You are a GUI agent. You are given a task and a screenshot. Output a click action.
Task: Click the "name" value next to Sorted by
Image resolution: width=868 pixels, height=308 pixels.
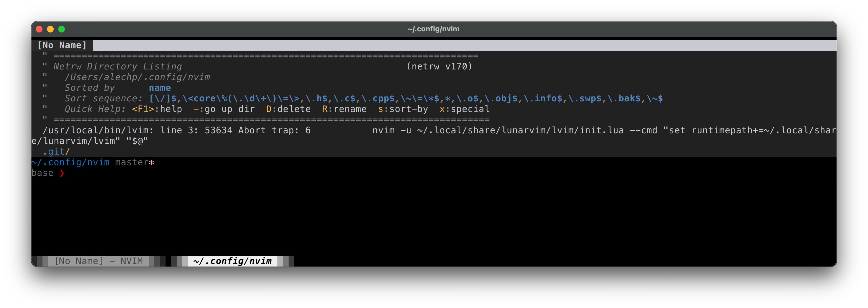click(160, 88)
